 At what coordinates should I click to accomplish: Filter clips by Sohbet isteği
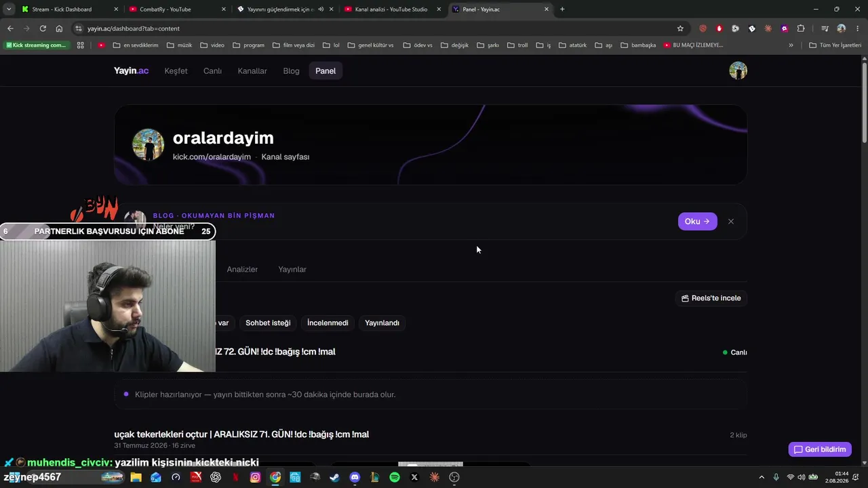pos(268,323)
